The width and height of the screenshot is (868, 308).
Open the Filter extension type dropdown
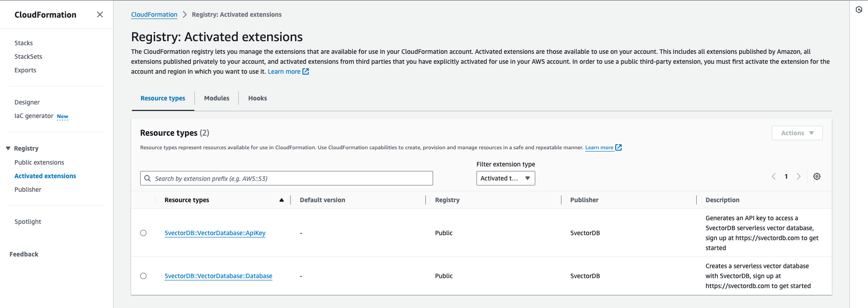(x=505, y=178)
